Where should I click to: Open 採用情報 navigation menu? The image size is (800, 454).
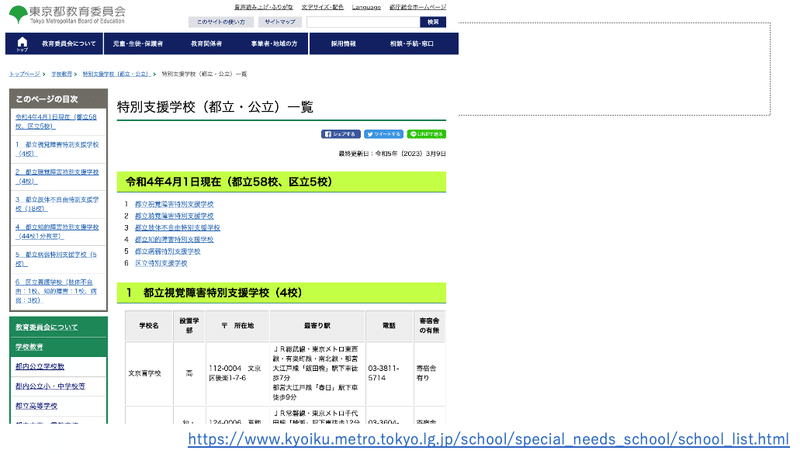(x=343, y=44)
